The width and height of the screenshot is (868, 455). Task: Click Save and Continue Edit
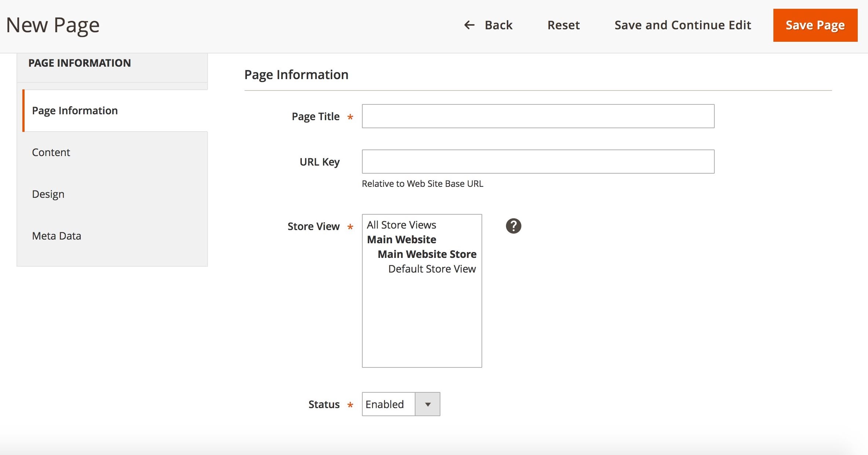683,25
